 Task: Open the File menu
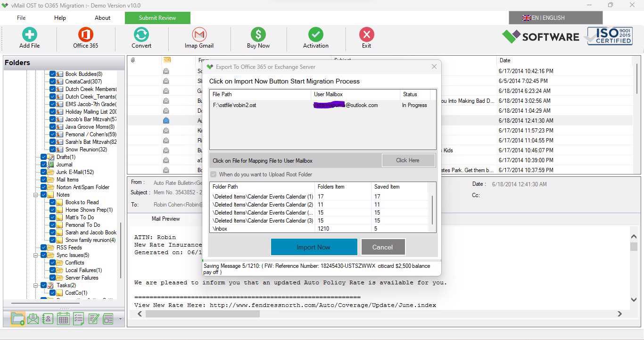tap(21, 18)
